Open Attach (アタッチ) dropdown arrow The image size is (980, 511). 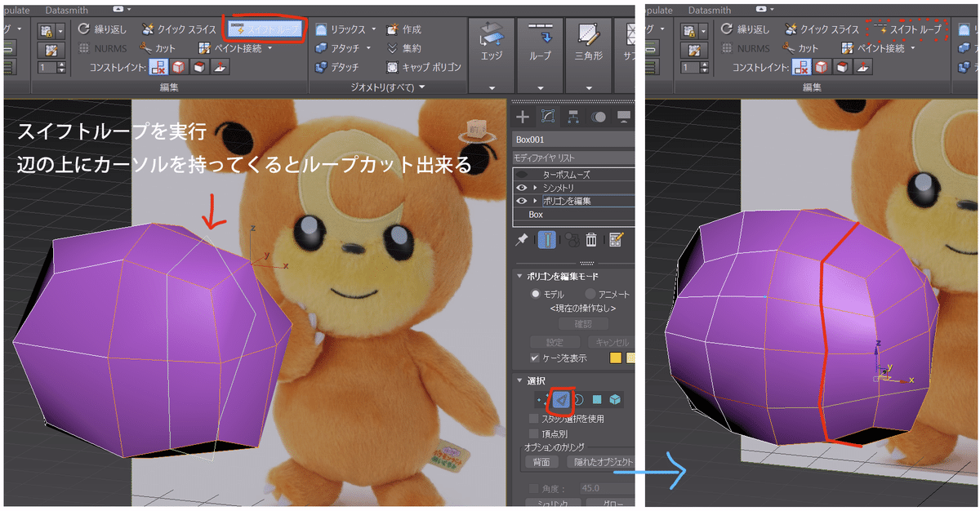click(369, 48)
